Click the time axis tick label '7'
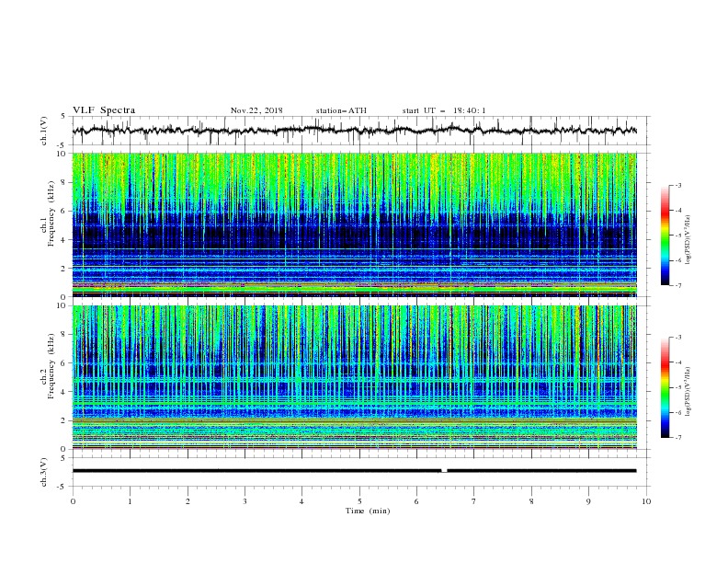Viewport: 728px width, 563px height. [x=474, y=501]
